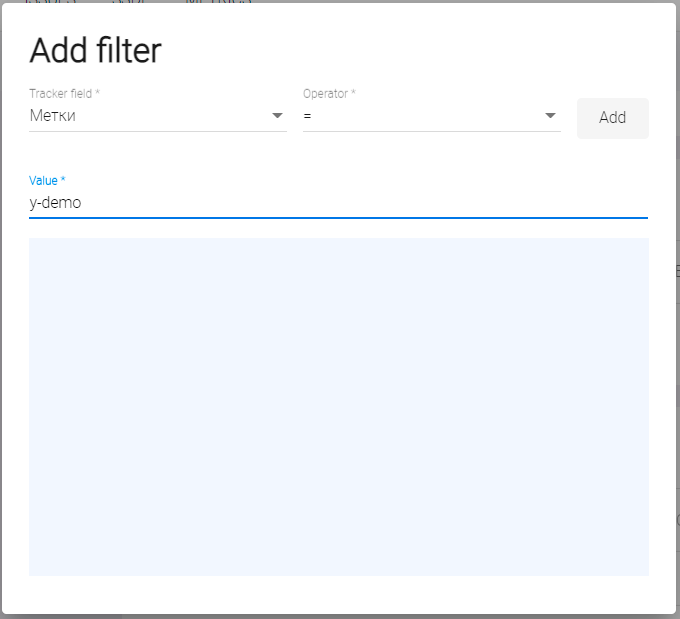Place cursor at end of y-demo text
Image resolution: width=680 pixels, height=619 pixels.
click(83, 202)
